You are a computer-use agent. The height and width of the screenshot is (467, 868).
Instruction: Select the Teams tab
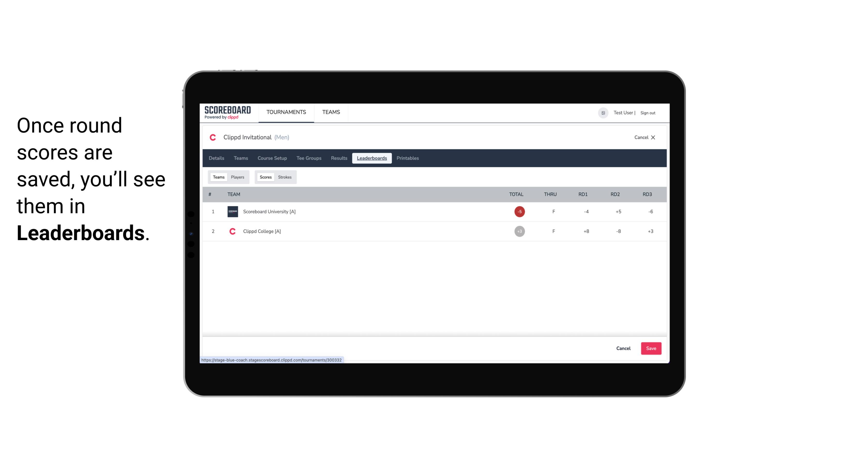(218, 177)
